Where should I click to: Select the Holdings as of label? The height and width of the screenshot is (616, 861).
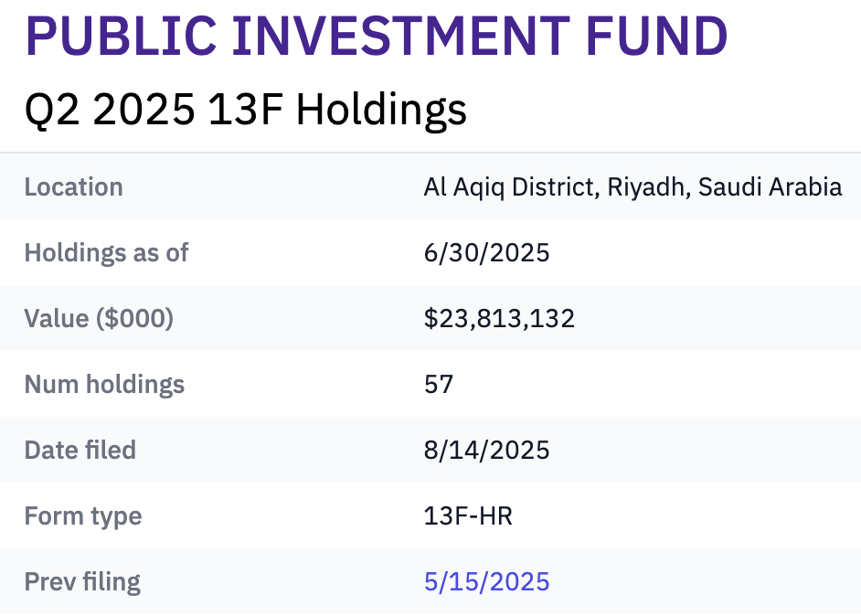pyautogui.click(x=107, y=253)
